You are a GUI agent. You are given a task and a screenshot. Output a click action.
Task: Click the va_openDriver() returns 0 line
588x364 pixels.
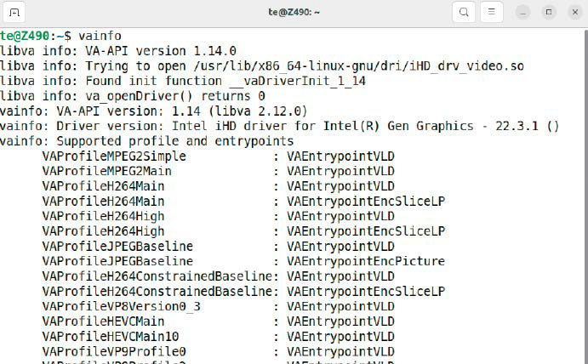click(x=133, y=96)
